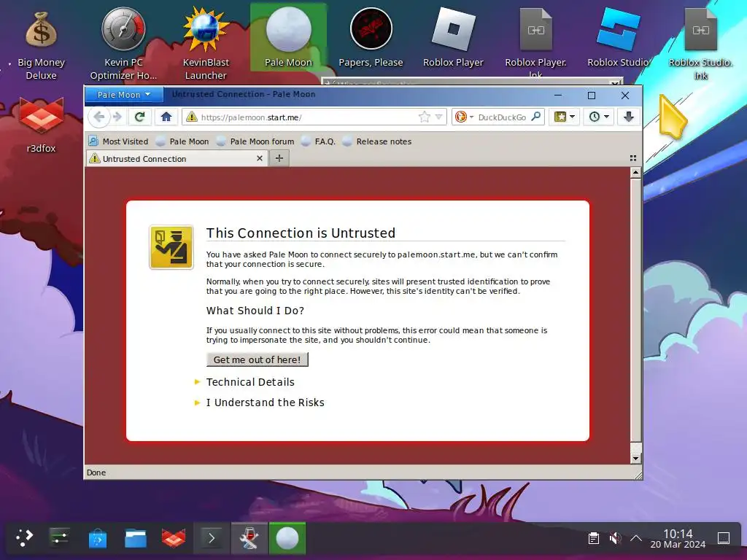Open Papers, Please desktop icon
Screen dimensions: 747x560
[371, 38]
